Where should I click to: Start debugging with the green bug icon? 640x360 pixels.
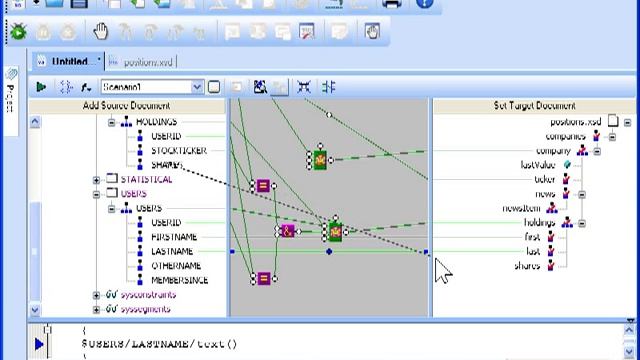pos(18,31)
